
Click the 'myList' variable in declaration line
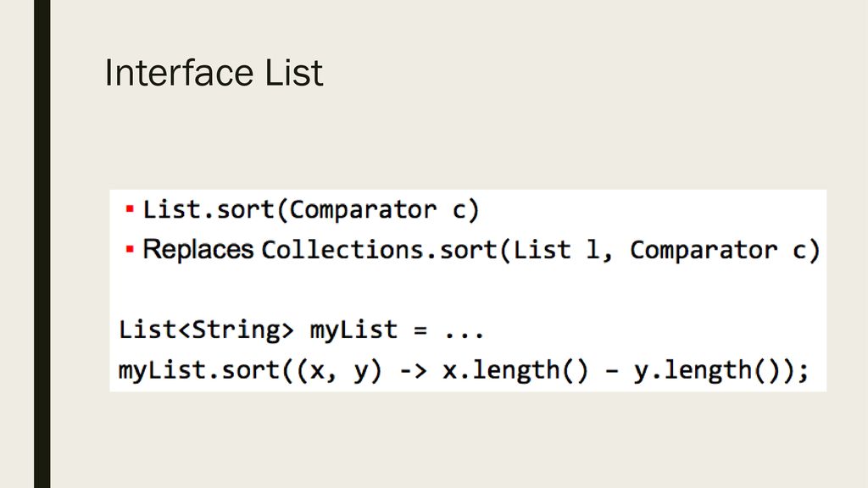pos(353,330)
